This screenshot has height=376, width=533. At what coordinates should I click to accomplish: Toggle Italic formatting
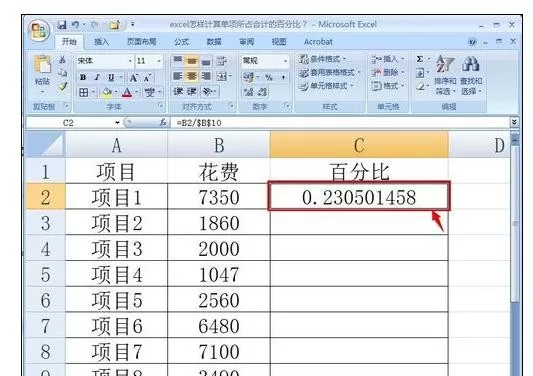[97, 78]
